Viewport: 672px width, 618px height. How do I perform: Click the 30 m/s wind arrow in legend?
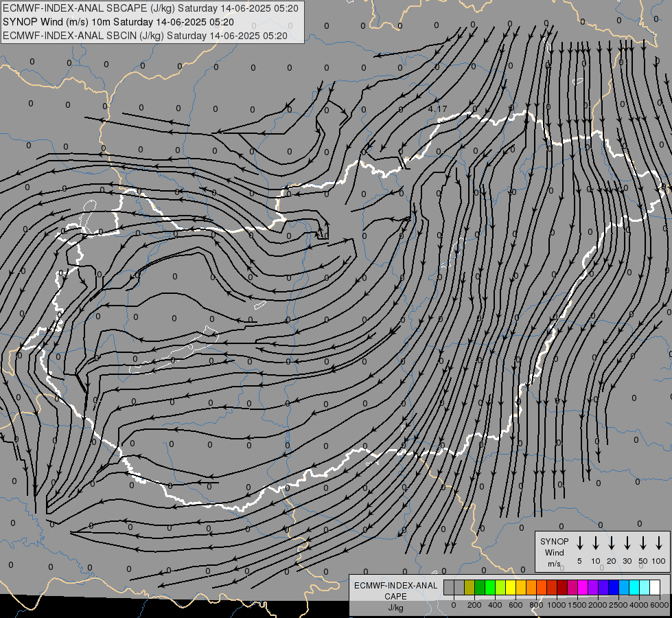click(x=627, y=543)
